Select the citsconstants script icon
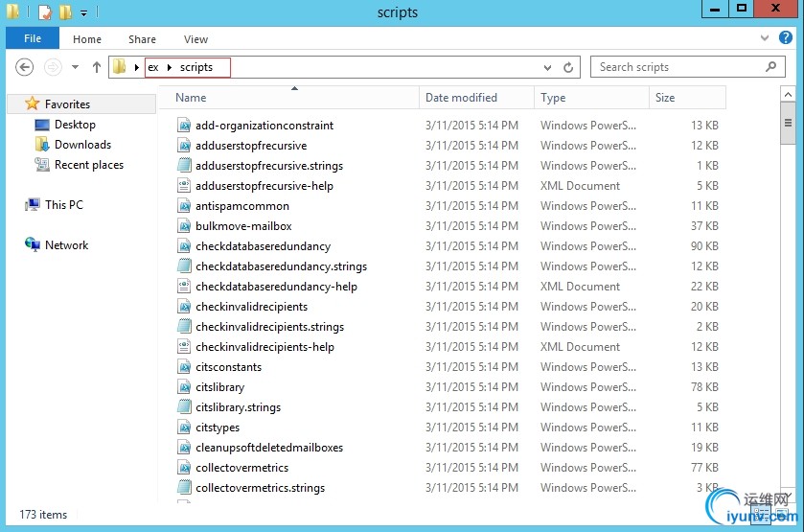Screen dimensions: 804x532 click(184, 367)
